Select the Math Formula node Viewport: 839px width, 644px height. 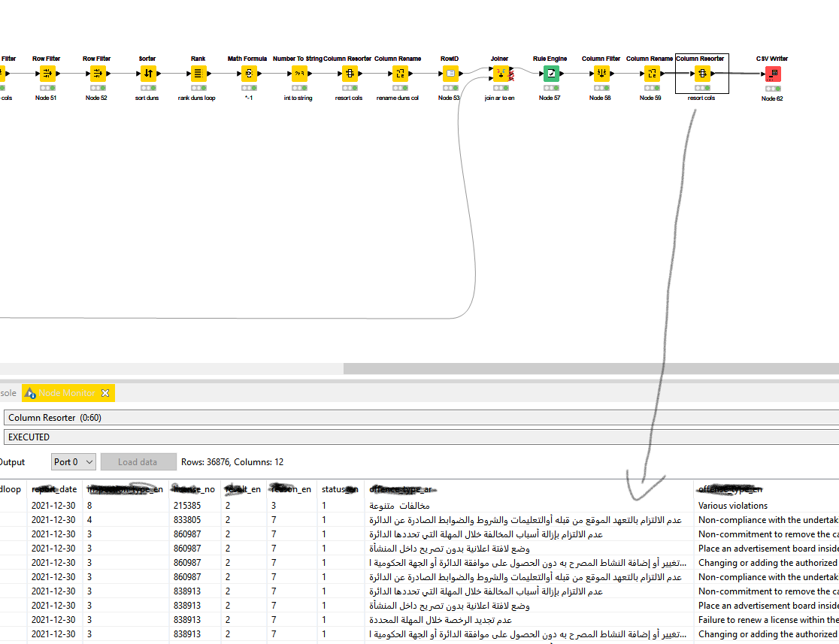[248, 74]
